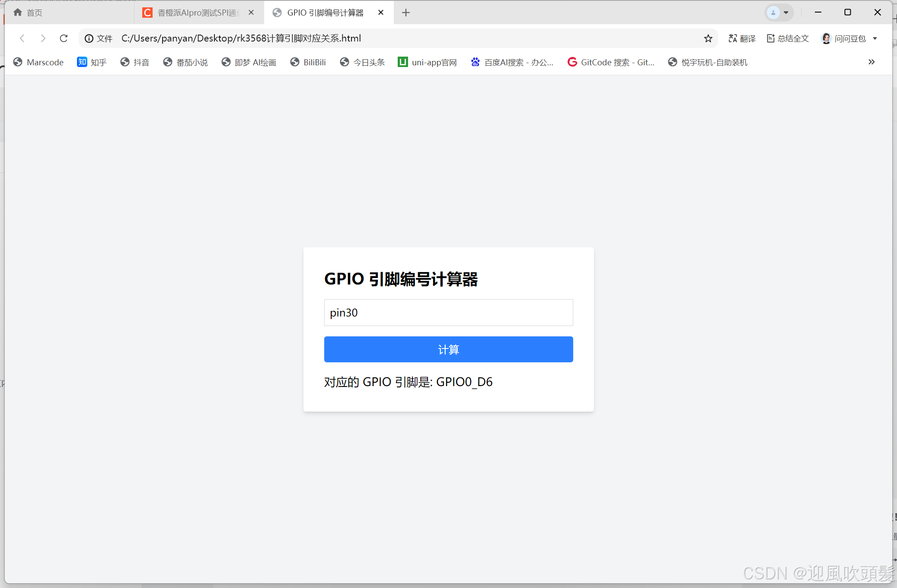Viewport: 897px width, 588px height.
Task: Click the page reload icon
Action: tap(64, 38)
